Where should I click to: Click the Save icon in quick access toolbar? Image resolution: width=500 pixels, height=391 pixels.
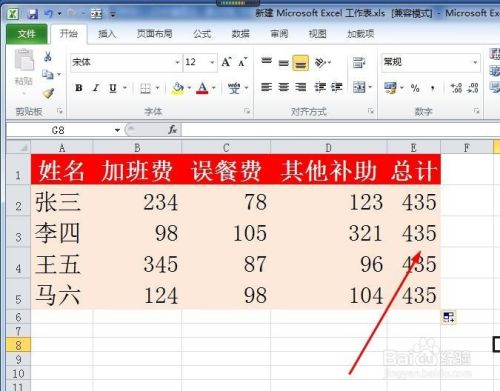[32, 14]
